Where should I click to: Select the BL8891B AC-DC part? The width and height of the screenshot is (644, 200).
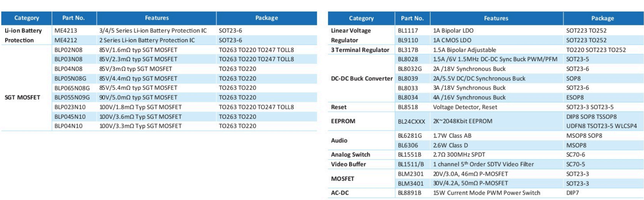(x=410, y=193)
